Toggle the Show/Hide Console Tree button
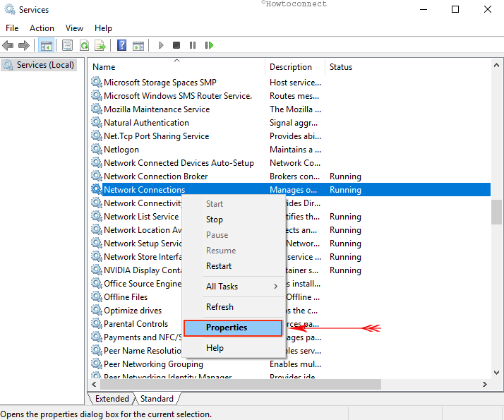This screenshot has height=420, width=504. [x=46, y=46]
